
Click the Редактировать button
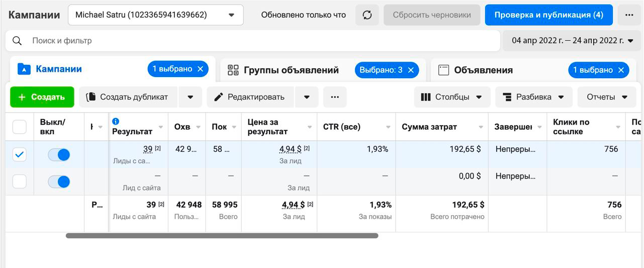(x=251, y=97)
